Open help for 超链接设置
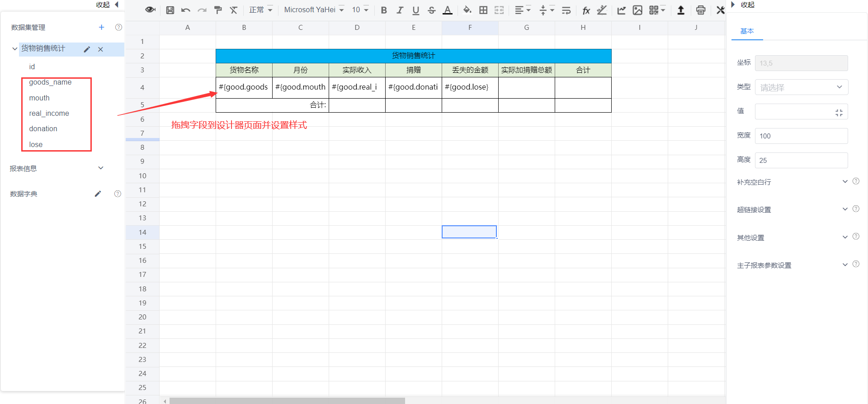Viewport: 868px width, 404px height. (856, 209)
